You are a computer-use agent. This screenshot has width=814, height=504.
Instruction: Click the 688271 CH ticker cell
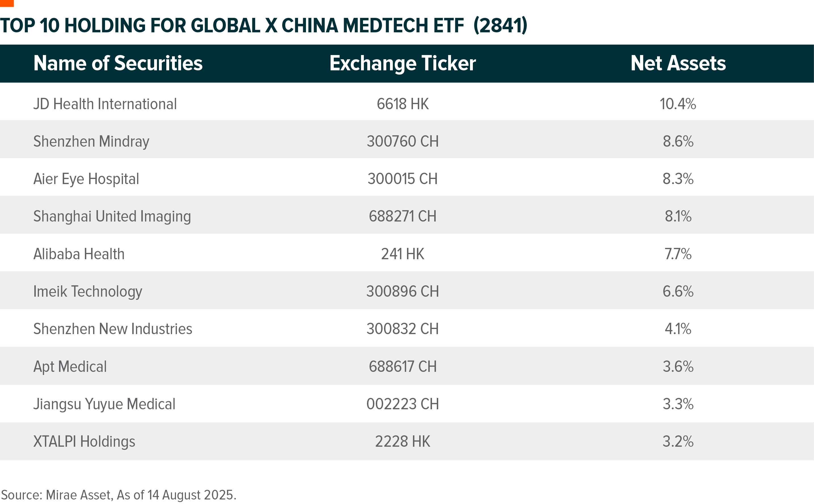coord(402,216)
